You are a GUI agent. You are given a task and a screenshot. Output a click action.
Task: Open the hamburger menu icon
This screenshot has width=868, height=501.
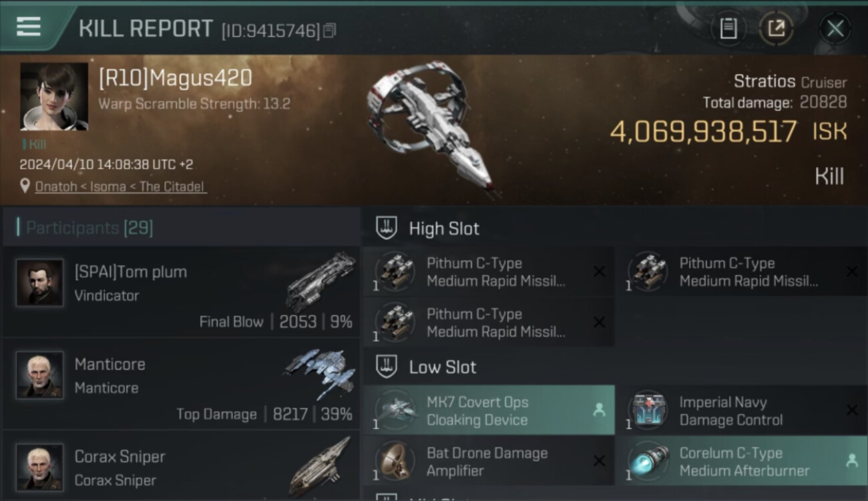[28, 27]
